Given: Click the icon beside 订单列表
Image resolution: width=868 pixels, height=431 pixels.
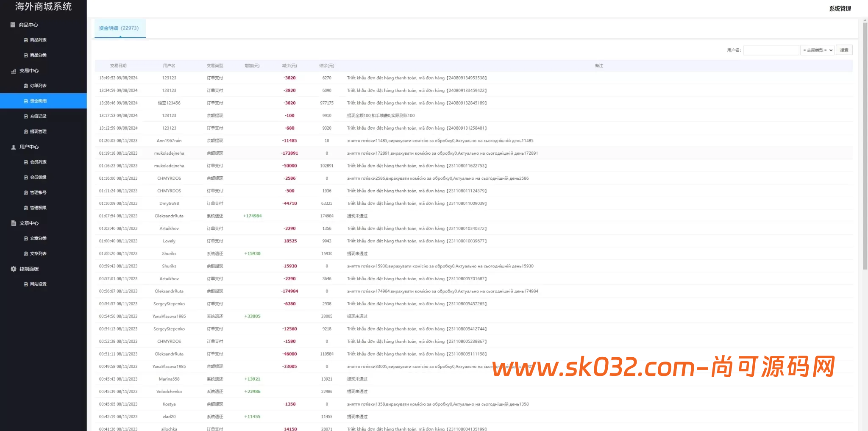Looking at the screenshot, I should (26, 86).
